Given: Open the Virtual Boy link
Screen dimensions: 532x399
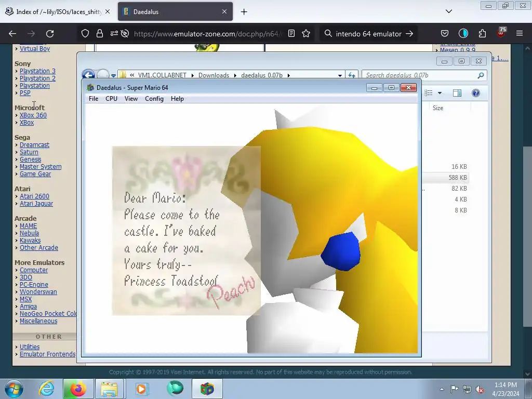Looking at the screenshot, I should (35, 48).
